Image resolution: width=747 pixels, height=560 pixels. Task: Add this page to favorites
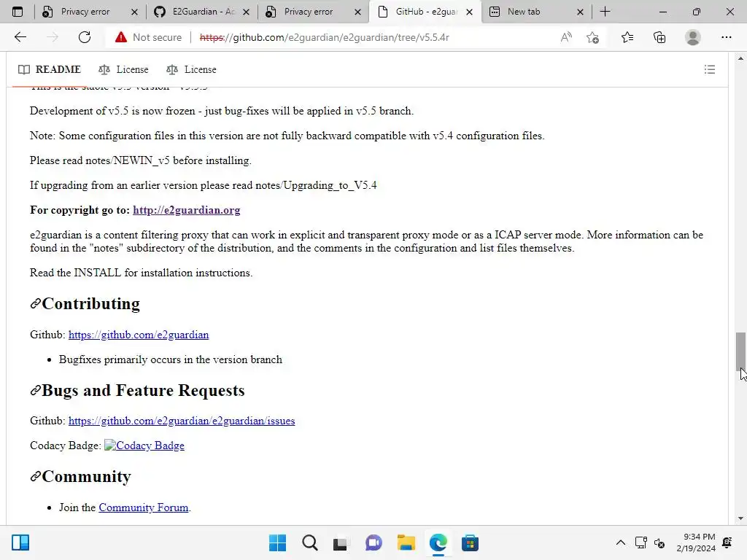click(x=592, y=37)
